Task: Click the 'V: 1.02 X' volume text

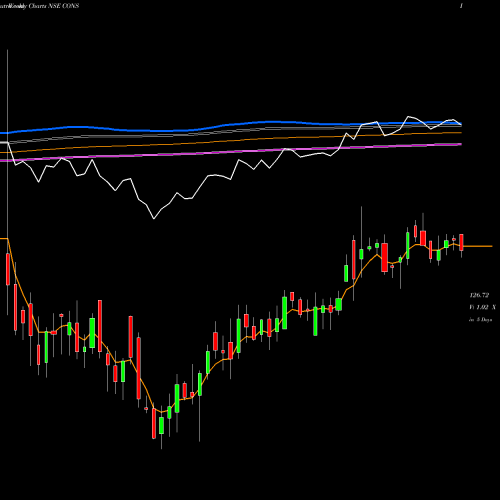Action: tap(482, 307)
